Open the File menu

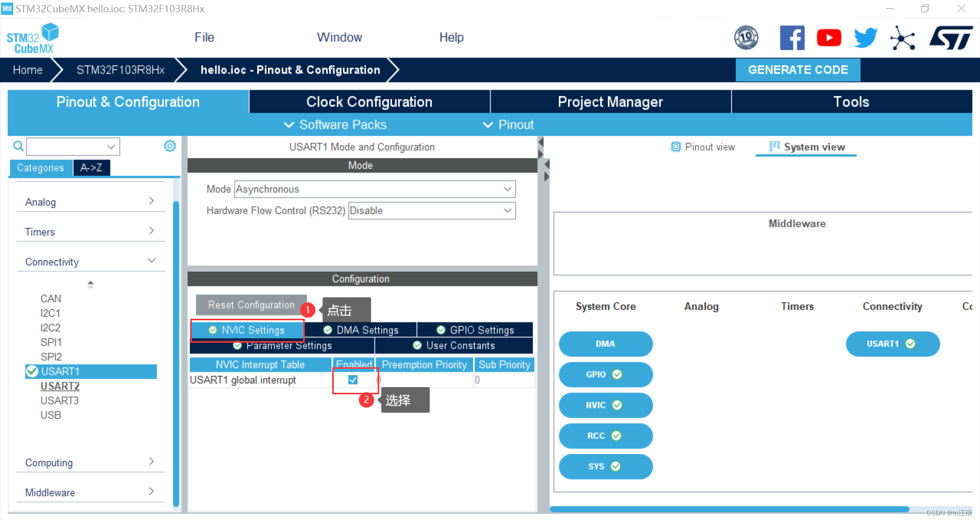pyautogui.click(x=204, y=37)
